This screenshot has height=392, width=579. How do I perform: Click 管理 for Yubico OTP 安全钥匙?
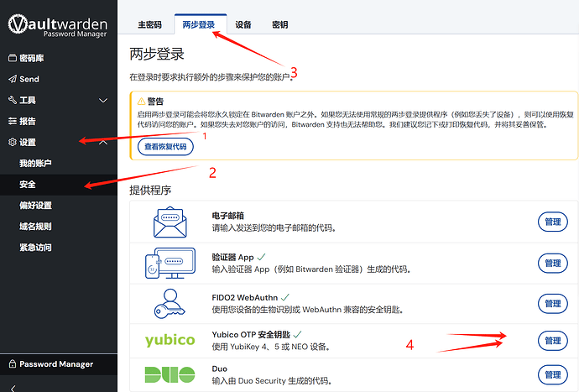coord(553,341)
